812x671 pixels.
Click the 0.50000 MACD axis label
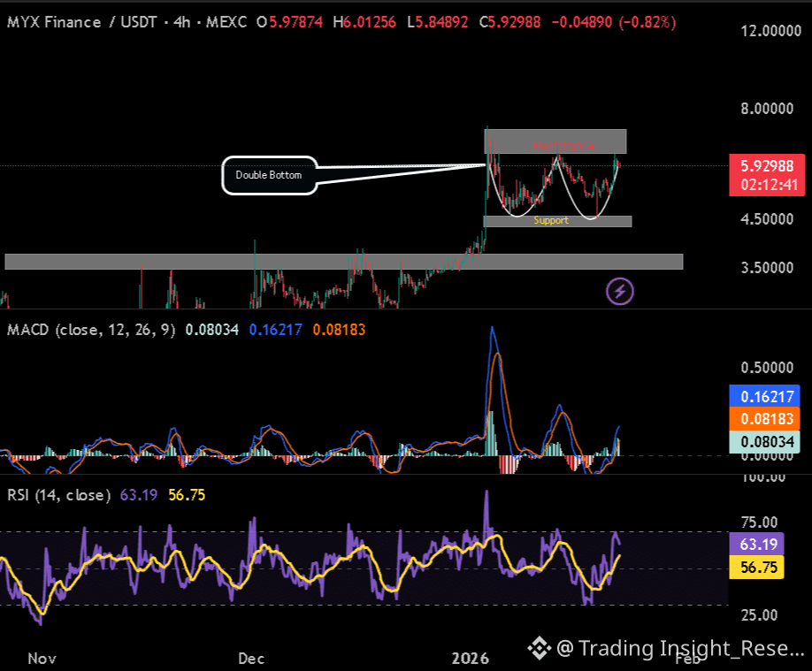[767, 368]
